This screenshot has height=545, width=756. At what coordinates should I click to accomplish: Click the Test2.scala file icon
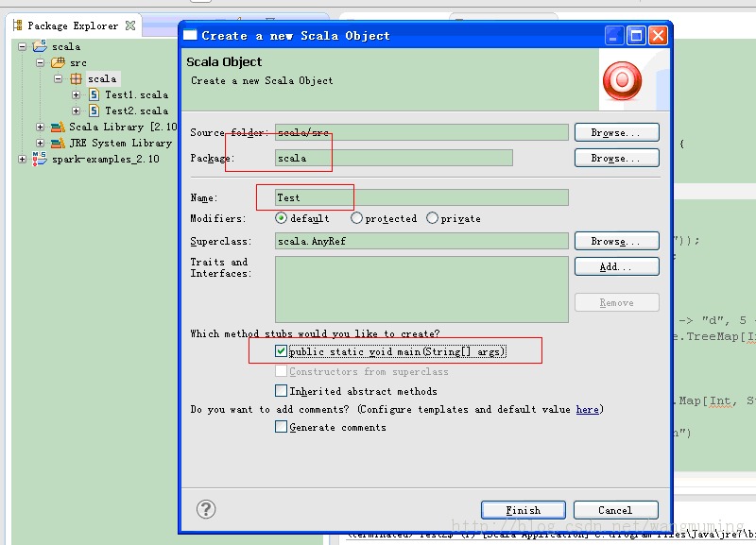94,111
